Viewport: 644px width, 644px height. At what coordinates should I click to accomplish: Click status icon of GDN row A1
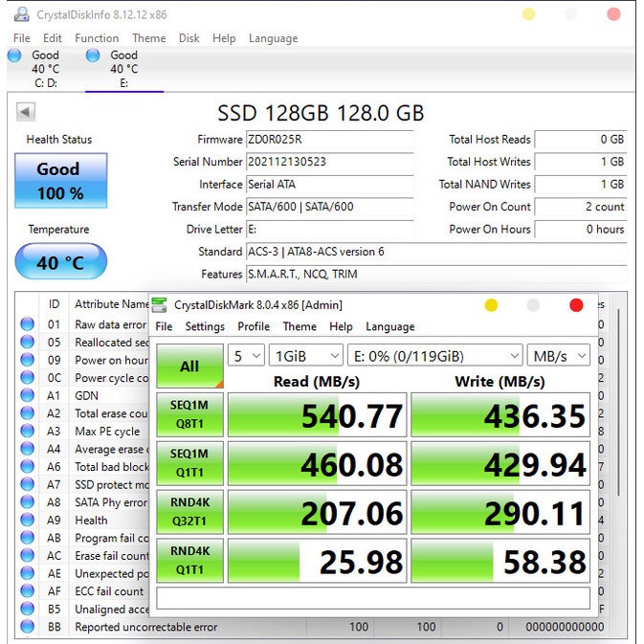(x=28, y=395)
